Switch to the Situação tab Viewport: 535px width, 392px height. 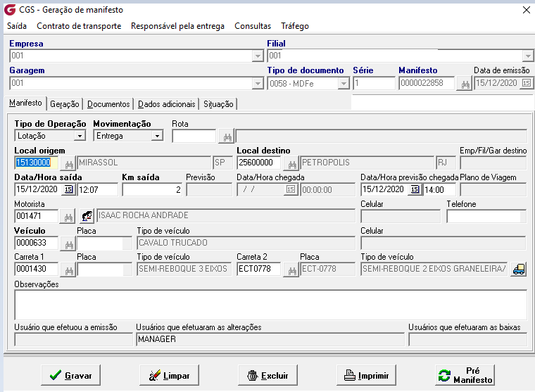coord(218,104)
